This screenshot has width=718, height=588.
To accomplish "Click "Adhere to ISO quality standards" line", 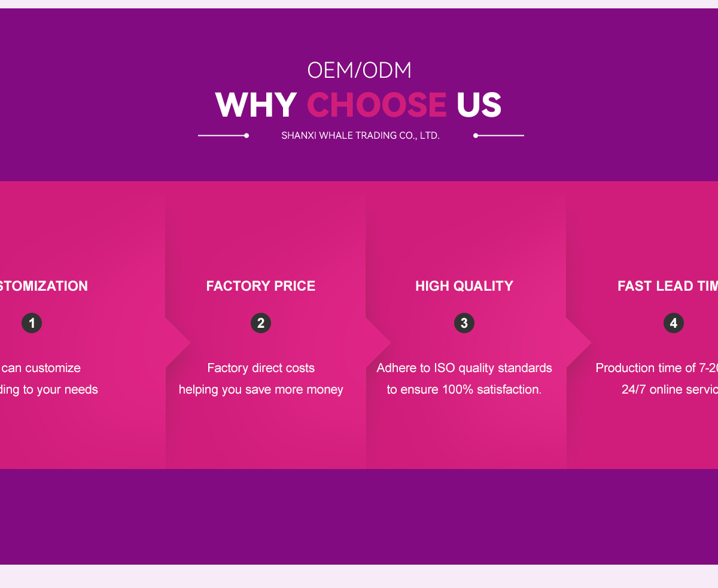I will coord(464,368).
